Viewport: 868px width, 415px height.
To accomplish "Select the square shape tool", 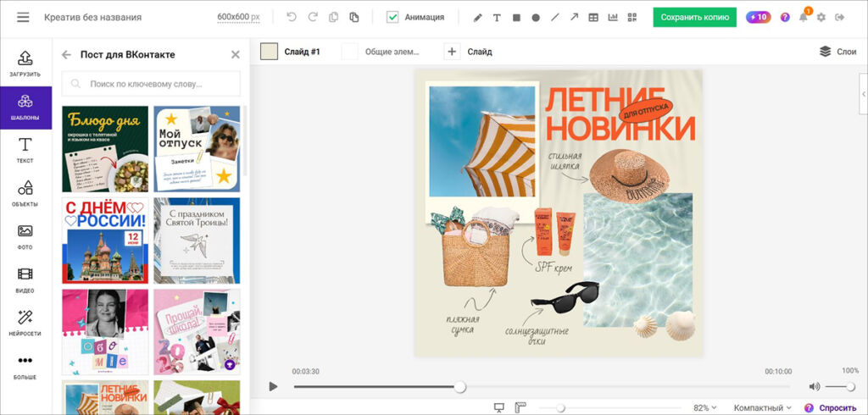I will pyautogui.click(x=516, y=18).
